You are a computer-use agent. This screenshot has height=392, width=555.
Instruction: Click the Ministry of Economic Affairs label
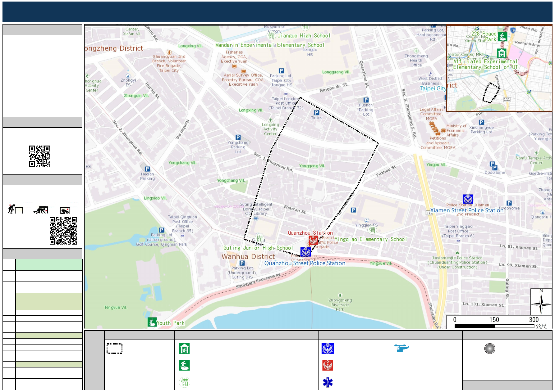456,130
